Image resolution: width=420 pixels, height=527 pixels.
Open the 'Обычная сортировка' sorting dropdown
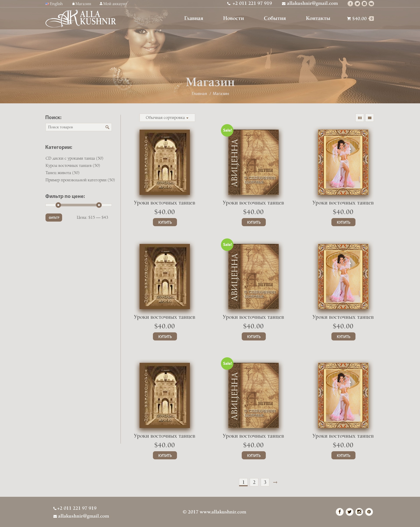coord(167,118)
